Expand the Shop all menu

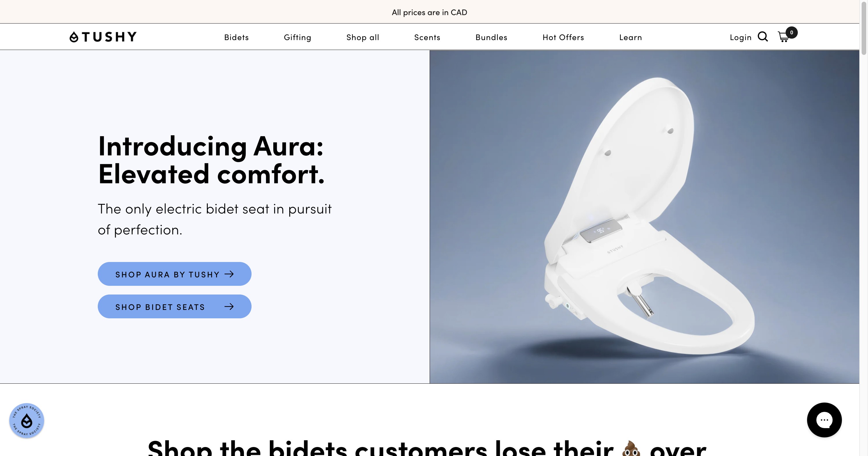tap(363, 37)
